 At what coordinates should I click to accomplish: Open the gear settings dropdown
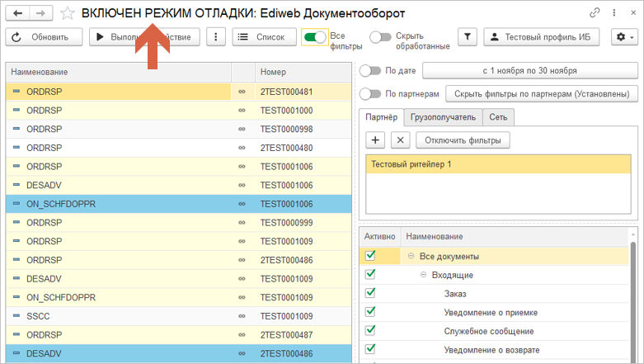(x=623, y=37)
